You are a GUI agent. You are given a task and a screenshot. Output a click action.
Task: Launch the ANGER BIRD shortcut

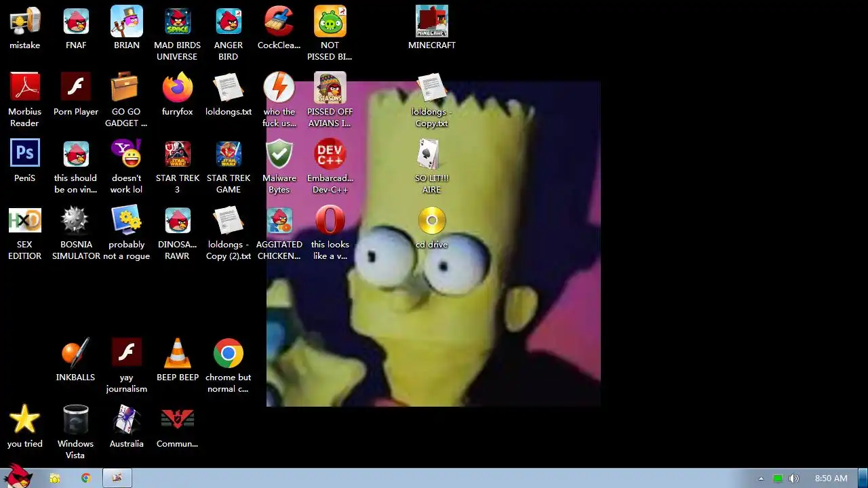pos(229,34)
